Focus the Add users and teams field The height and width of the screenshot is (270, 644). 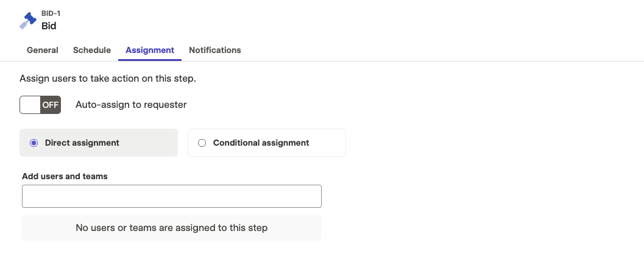172,196
